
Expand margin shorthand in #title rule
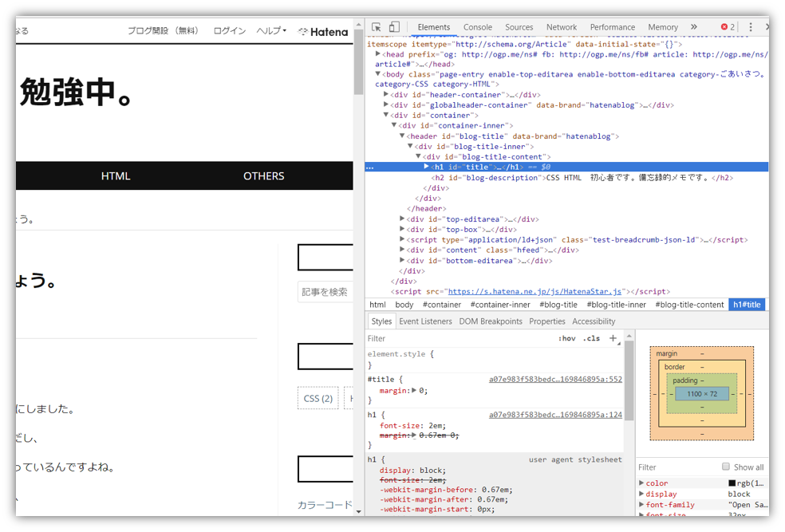pos(414,390)
